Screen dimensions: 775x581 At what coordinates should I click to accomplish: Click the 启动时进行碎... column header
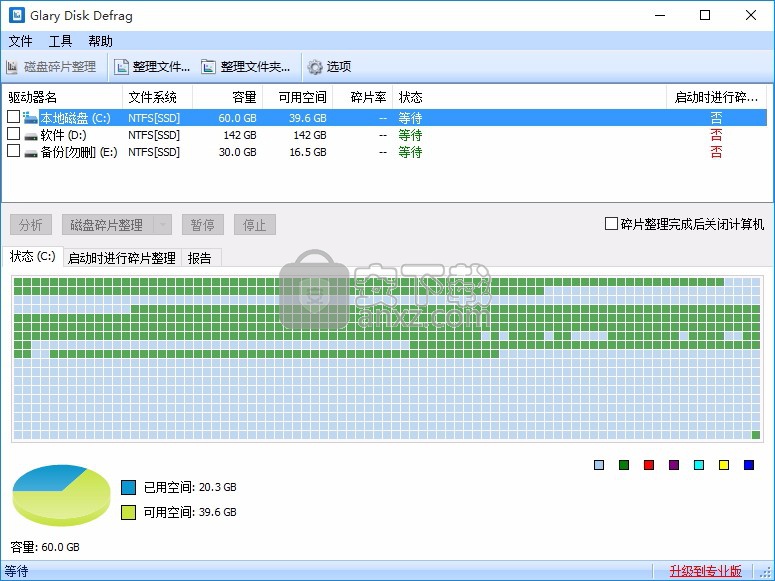716,97
